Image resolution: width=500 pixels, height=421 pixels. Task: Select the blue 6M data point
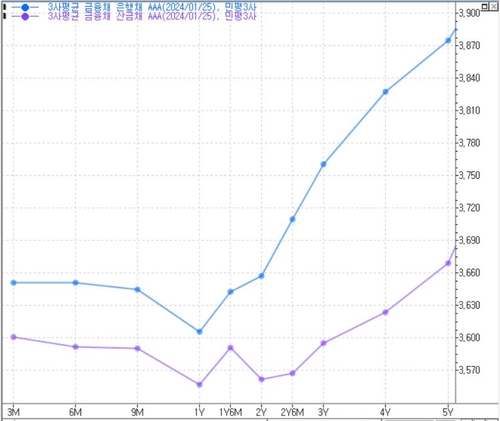76,283
